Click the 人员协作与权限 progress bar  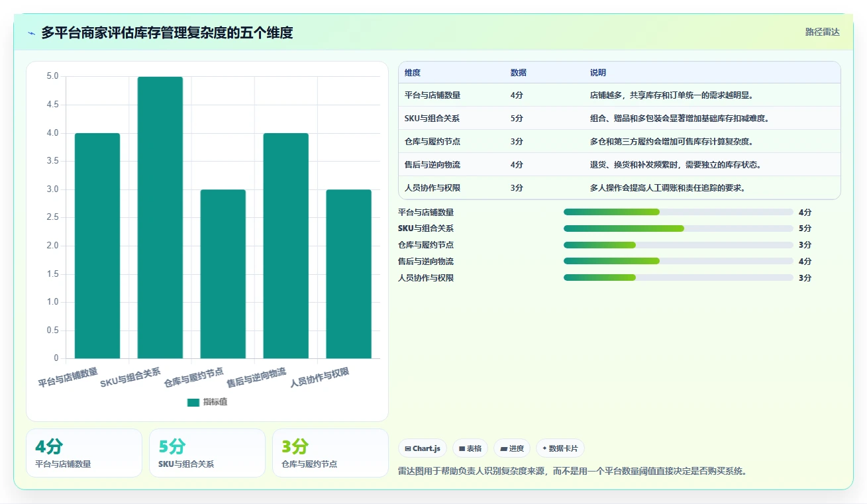678,277
